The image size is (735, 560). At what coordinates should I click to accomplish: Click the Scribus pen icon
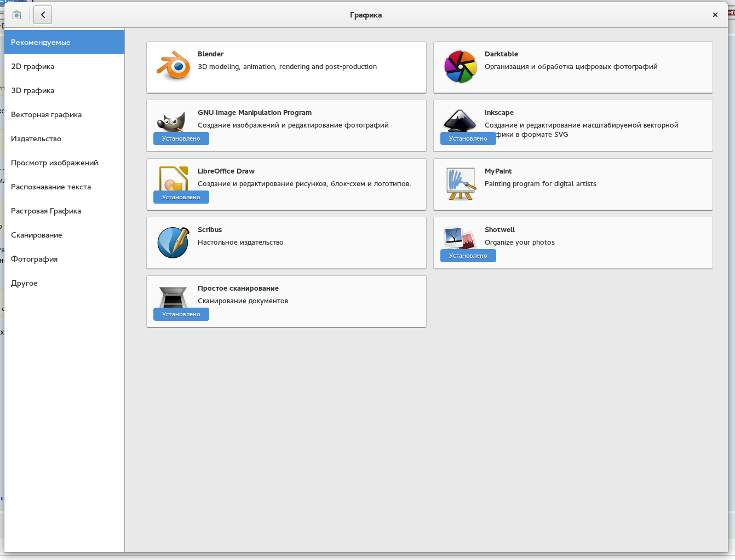(x=173, y=243)
